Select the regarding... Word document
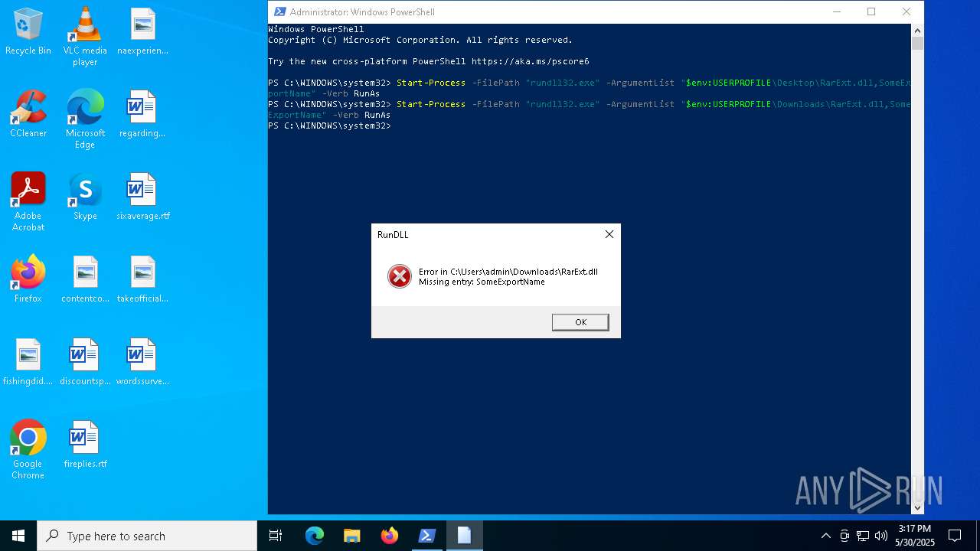This screenshot has height=551, width=980. 142,113
